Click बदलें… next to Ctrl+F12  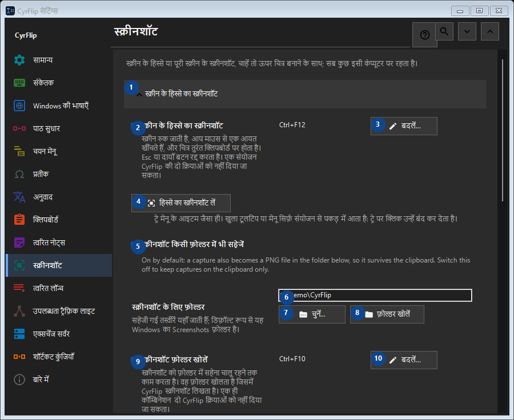tap(404, 126)
